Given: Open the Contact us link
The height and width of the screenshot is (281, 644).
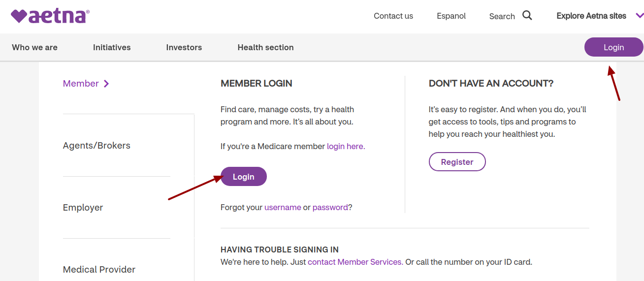Looking at the screenshot, I should click(393, 16).
